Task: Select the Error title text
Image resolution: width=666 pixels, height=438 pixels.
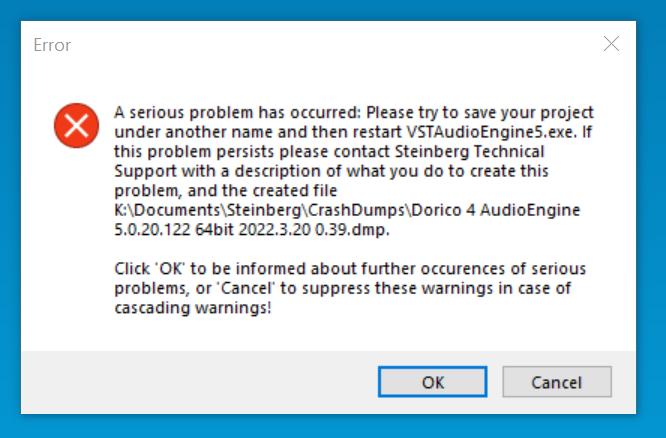Action: (52, 45)
